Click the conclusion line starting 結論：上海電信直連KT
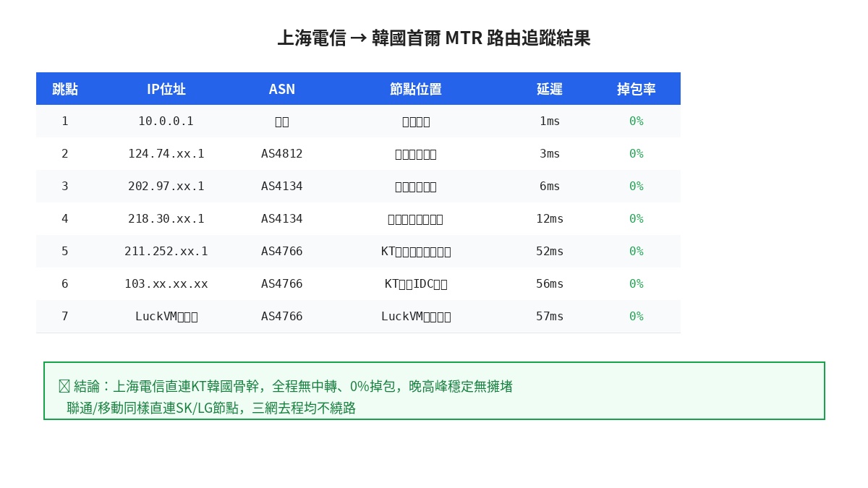This screenshot has width=868, height=488. [x=286, y=386]
